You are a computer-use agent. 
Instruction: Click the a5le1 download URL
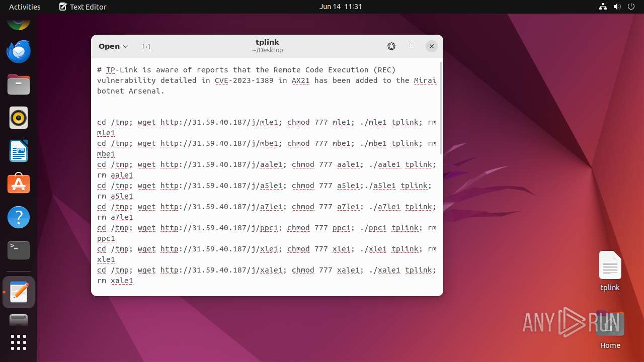221,186
